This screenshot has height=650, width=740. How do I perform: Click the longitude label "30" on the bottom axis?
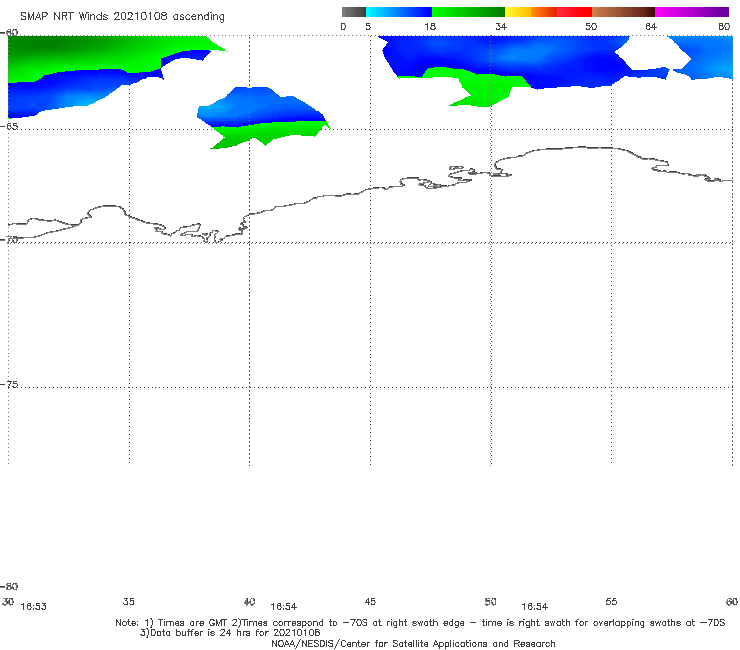pyautogui.click(x=8, y=601)
